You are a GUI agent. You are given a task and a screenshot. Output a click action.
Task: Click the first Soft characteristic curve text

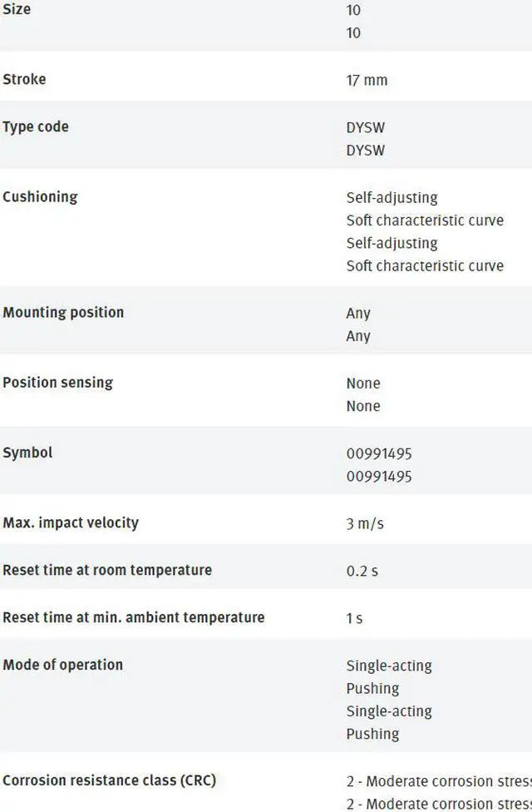click(x=425, y=220)
